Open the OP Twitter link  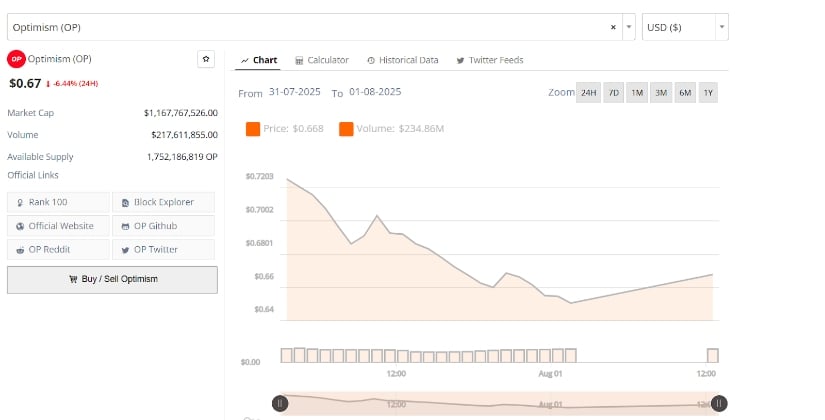click(164, 249)
